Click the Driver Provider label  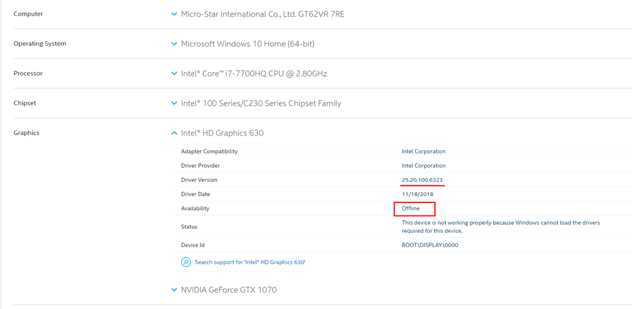click(x=200, y=166)
